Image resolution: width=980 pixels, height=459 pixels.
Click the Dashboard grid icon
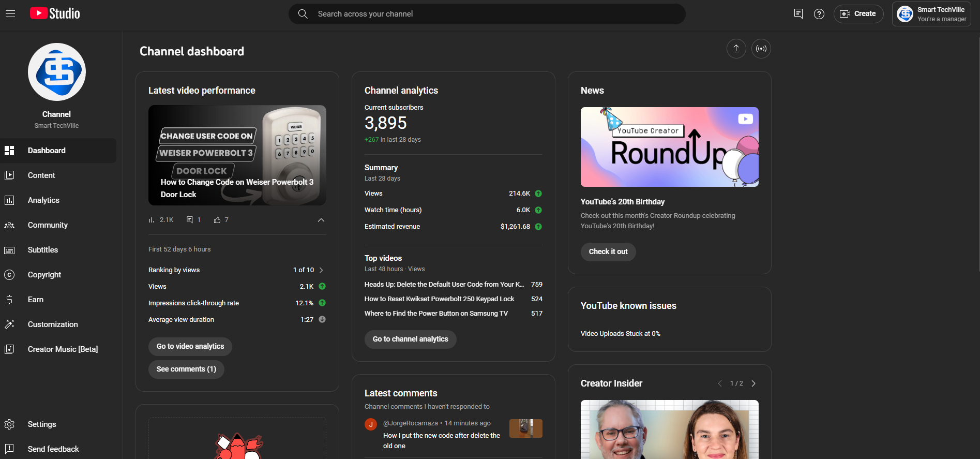click(9, 151)
